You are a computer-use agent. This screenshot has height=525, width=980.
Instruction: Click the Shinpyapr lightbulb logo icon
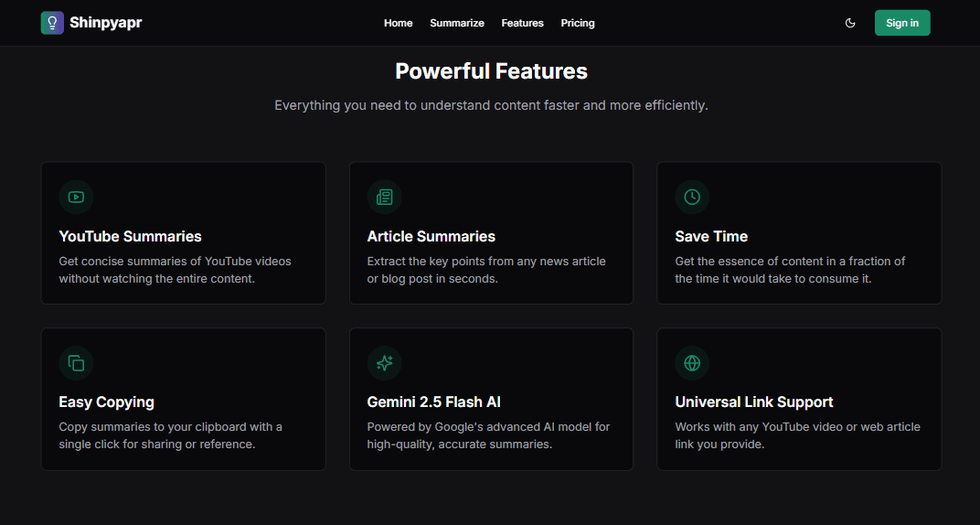52,23
